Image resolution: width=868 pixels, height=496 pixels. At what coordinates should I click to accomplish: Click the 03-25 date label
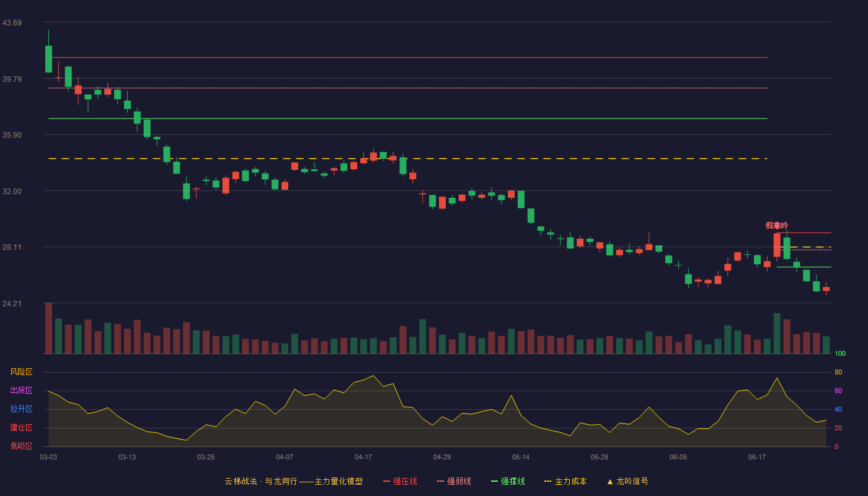point(206,457)
